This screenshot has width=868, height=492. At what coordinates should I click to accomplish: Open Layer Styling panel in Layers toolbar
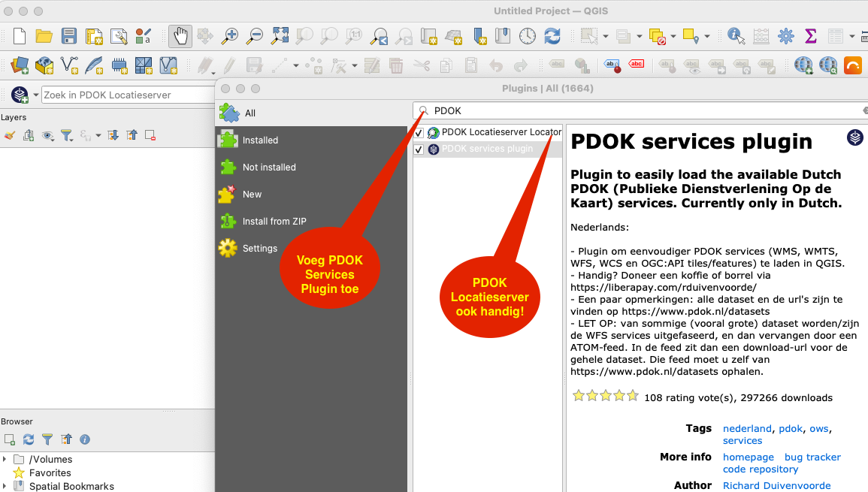click(x=10, y=135)
